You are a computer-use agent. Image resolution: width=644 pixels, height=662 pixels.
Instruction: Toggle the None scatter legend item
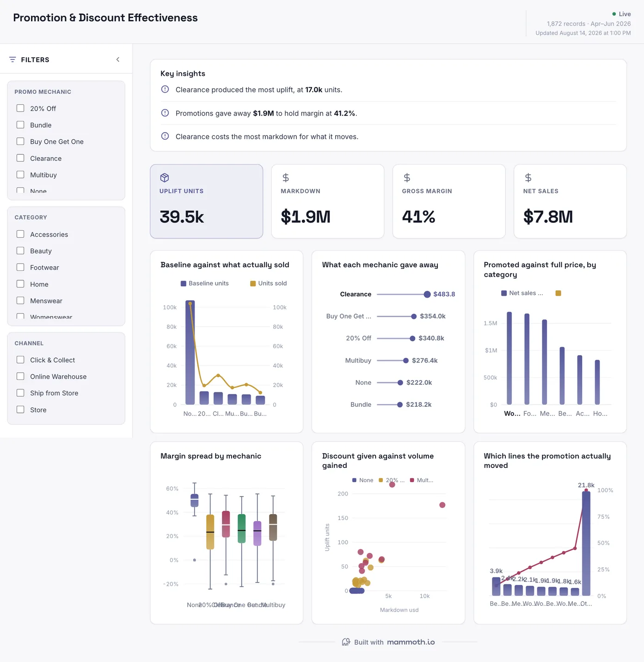pyautogui.click(x=362, y=480)
